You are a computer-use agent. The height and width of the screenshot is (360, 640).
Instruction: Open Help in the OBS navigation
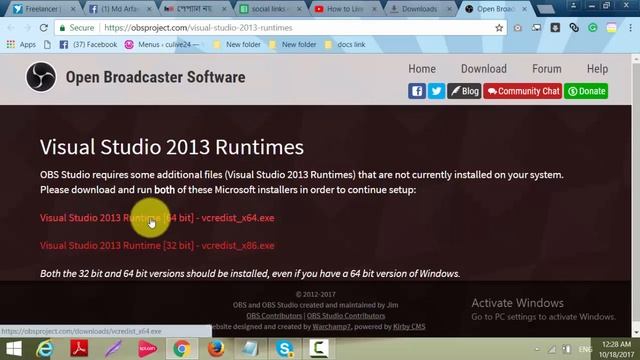coord(597,69)
